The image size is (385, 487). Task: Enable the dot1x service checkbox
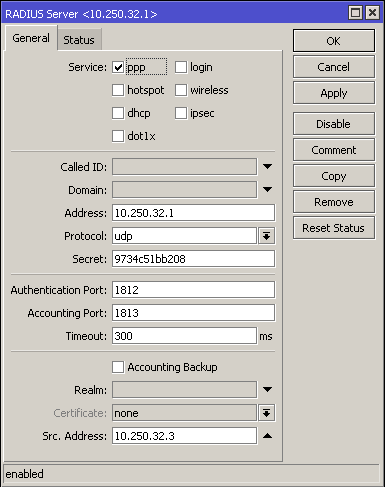118,136
